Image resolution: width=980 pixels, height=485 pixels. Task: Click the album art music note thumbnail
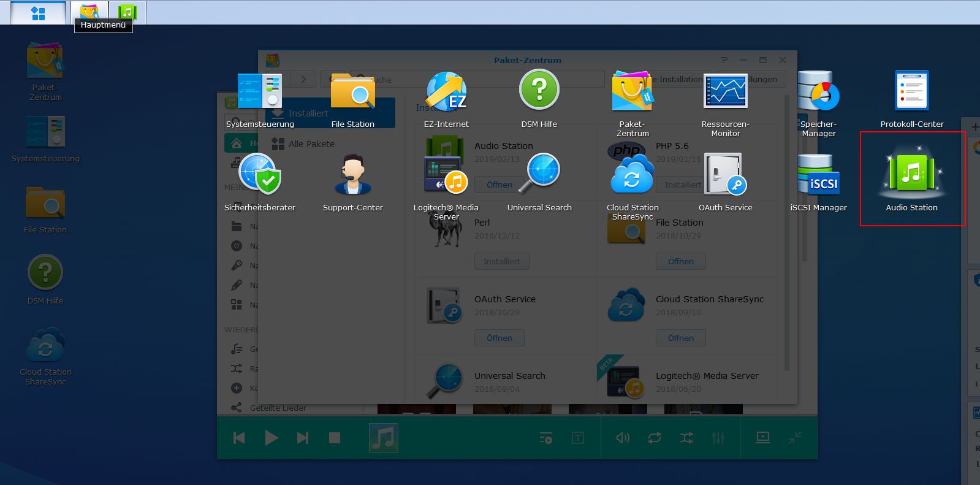pyautogui.click(x=384, y=438)
